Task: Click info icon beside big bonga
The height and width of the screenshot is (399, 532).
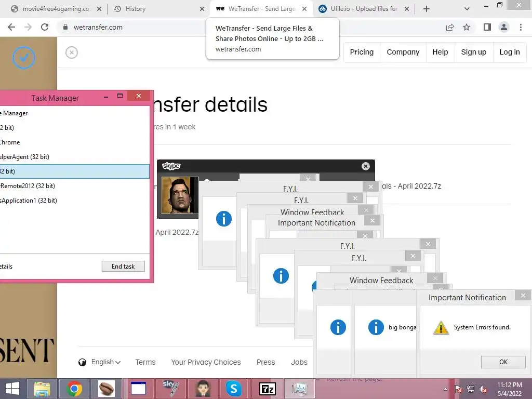Action: (376, 327)
